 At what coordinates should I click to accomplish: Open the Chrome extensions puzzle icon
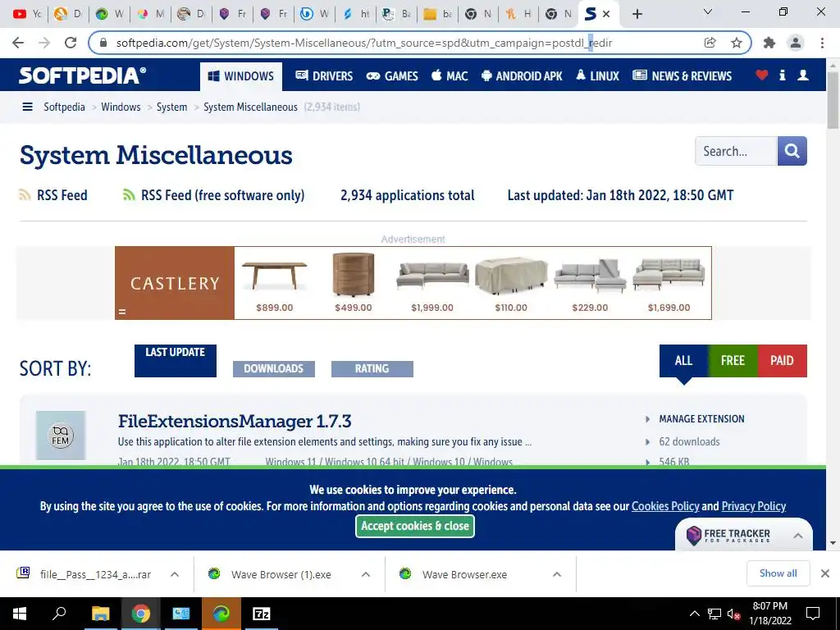pos(769,43)
